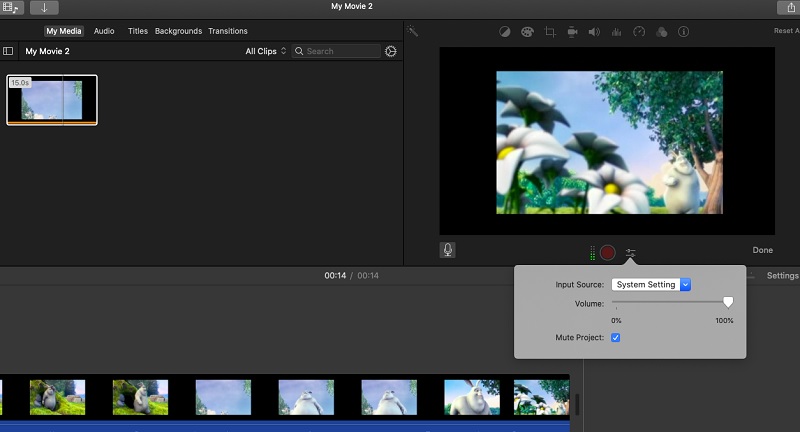Screen dimensions: 800x432
Task: Open the stabilization camera tool
Action: pos(572,32)
